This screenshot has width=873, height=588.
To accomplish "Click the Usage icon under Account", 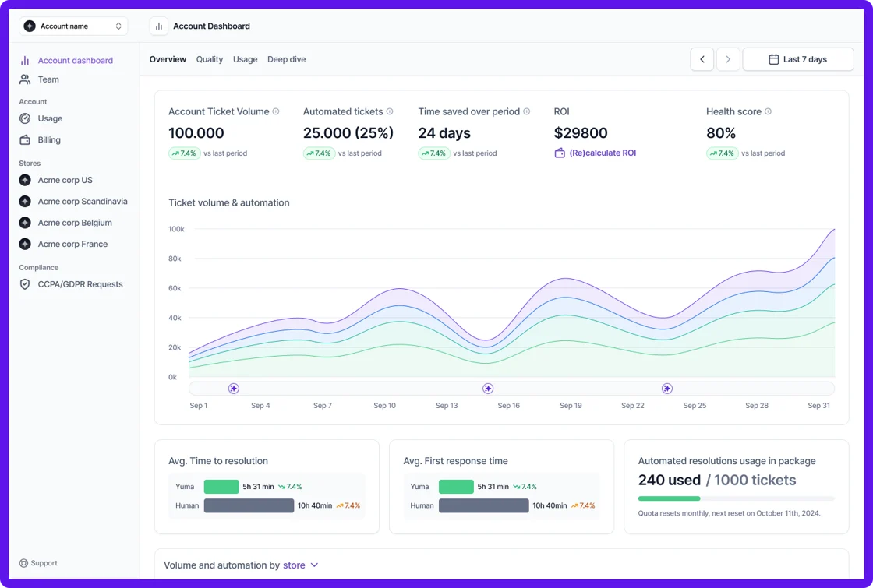I will pyautogui.click(x=25, y=118).
